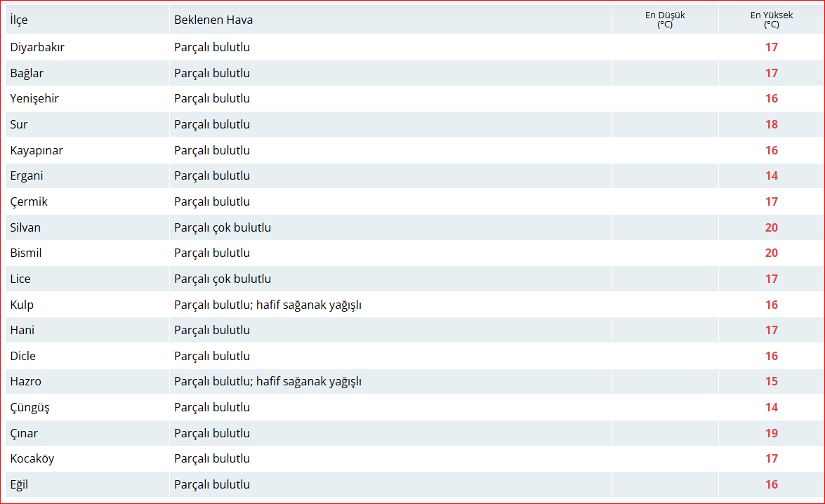Click the İlçe column header
The image size is (825, 504).
coord(19,20)
